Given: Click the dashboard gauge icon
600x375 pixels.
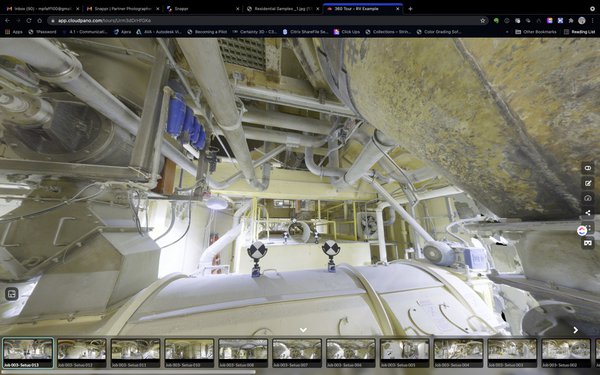Looking at the screenshot, I should (588, 198).
